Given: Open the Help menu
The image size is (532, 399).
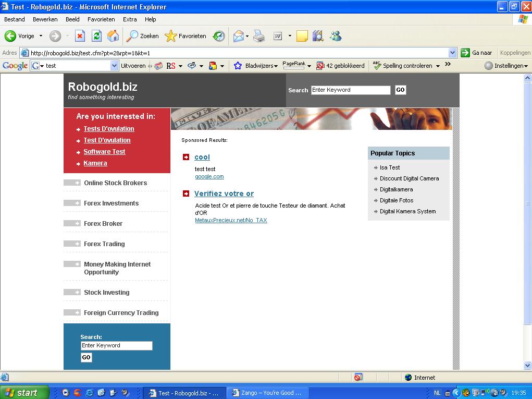Looking at the screenshot, I should coord(150,19).
